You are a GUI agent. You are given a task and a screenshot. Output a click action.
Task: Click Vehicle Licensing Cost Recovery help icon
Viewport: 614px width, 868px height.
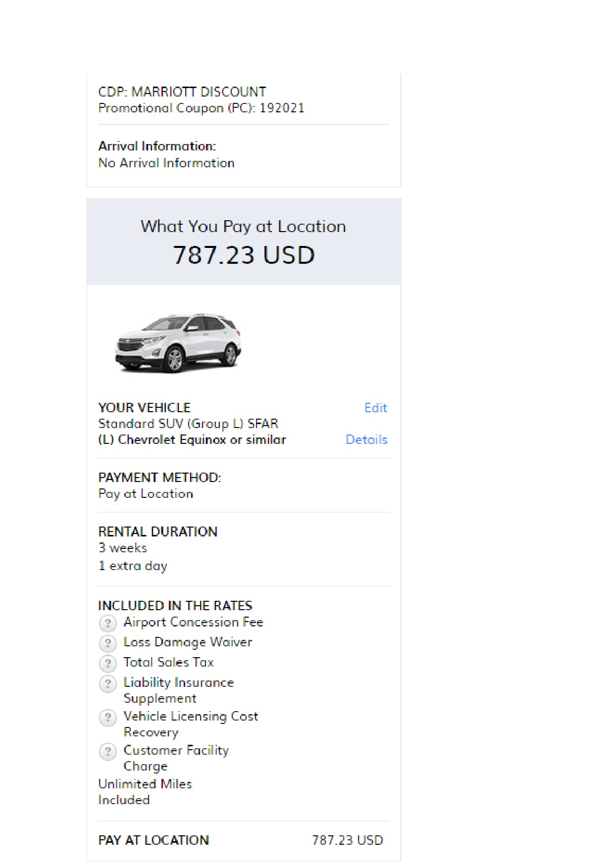point(107,718)
